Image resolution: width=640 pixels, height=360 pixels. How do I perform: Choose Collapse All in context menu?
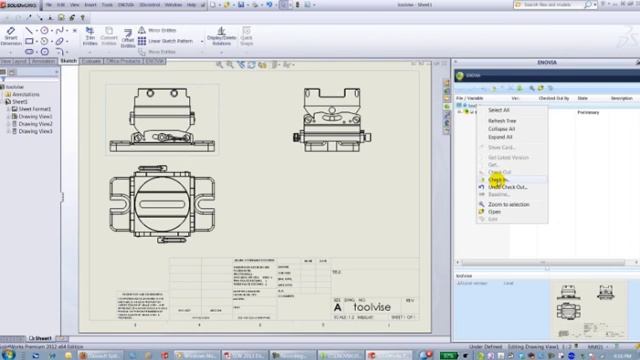tap(501, 129)
